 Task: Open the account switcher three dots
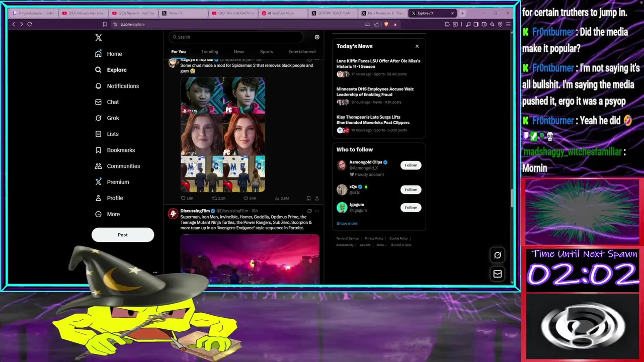pyautogui.click(x=155, y=273)
